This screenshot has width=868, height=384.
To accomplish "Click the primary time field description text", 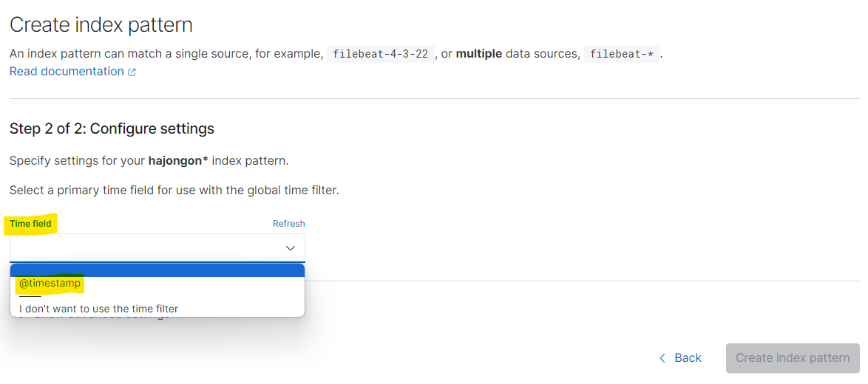I will point(174,190).
